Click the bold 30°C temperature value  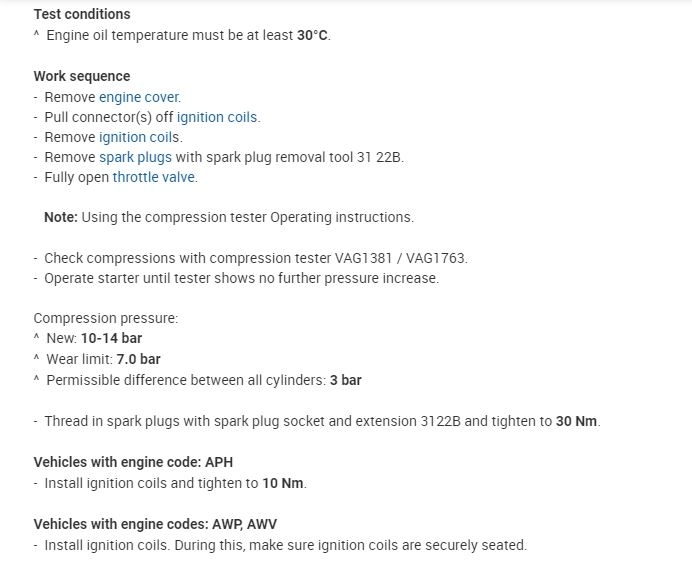click(x=312, y=35)
